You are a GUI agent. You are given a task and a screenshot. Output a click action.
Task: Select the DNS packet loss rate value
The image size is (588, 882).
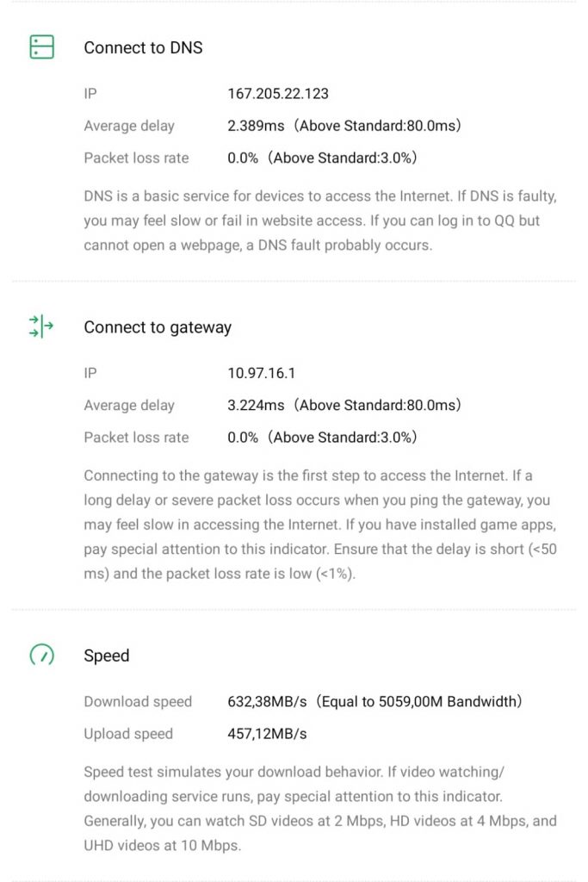[243, 158]
